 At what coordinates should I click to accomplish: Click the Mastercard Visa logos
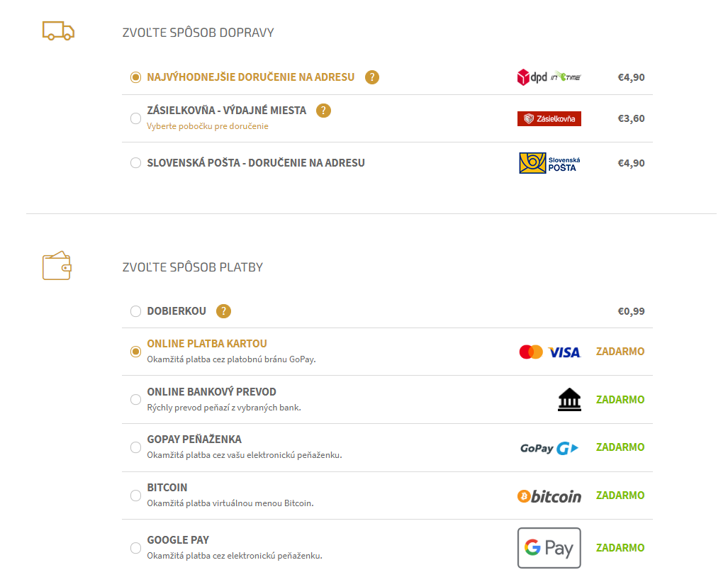click(549, 352)
